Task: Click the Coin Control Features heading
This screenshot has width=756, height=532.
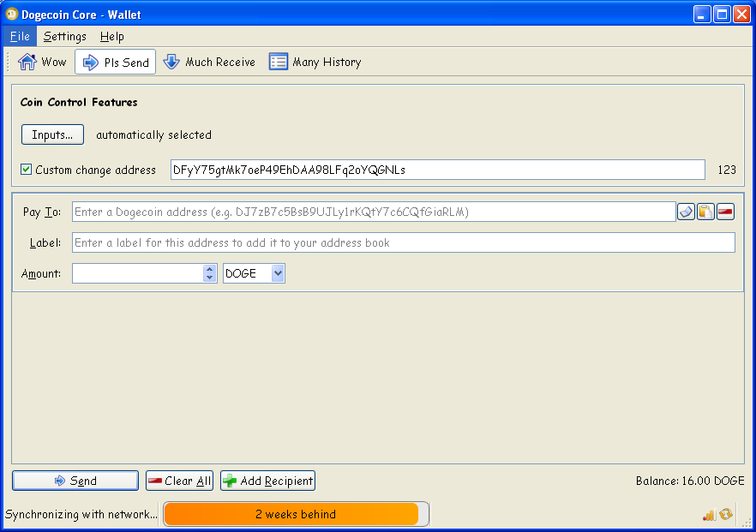Action: [79, 102]
